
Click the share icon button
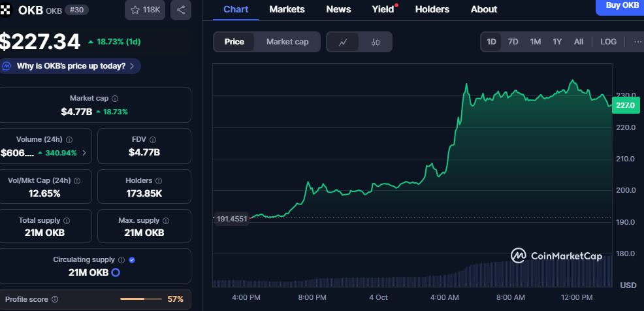point(181,10)
